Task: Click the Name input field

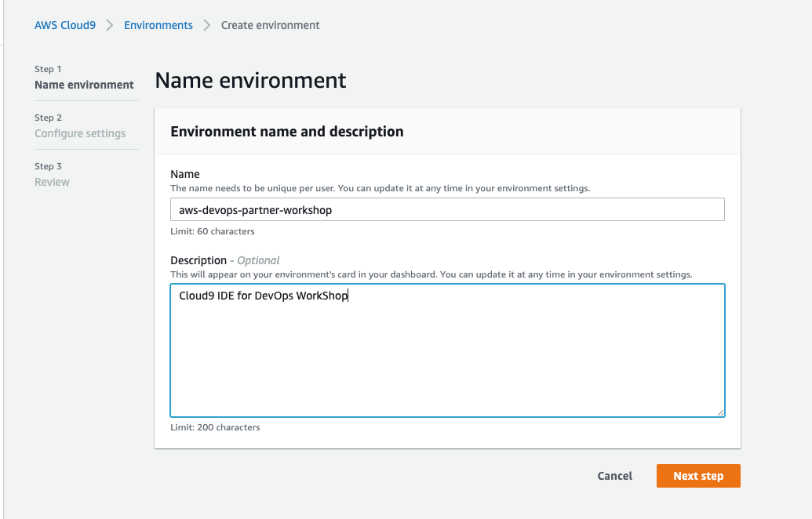Action: tap(447, 209)
